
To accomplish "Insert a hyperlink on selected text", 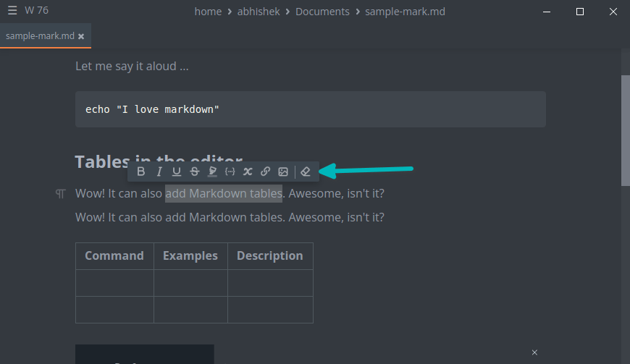I will (x=265, y=172).
